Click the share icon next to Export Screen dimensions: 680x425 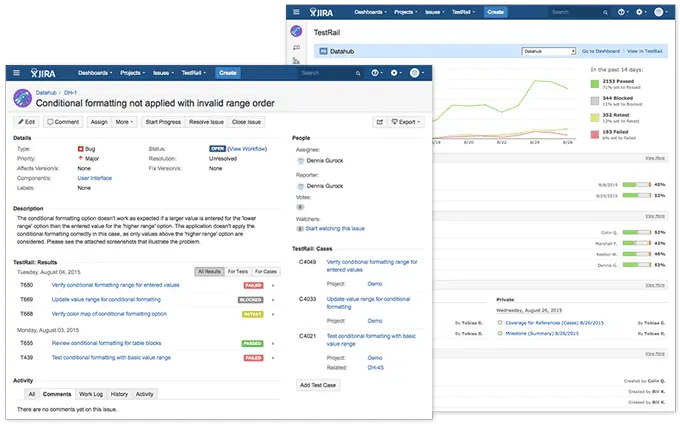[x=379, y=122]
